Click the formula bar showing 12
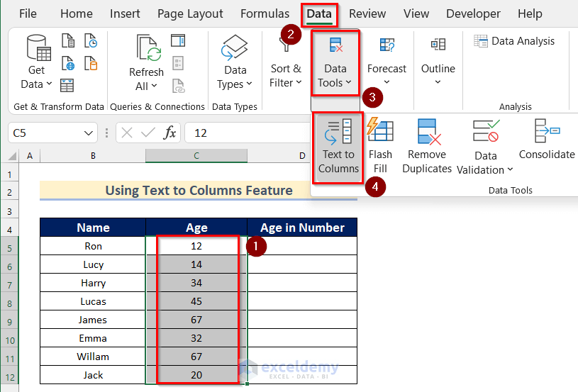The height and width of the screenshot is (392, 578). pos(247,133)
